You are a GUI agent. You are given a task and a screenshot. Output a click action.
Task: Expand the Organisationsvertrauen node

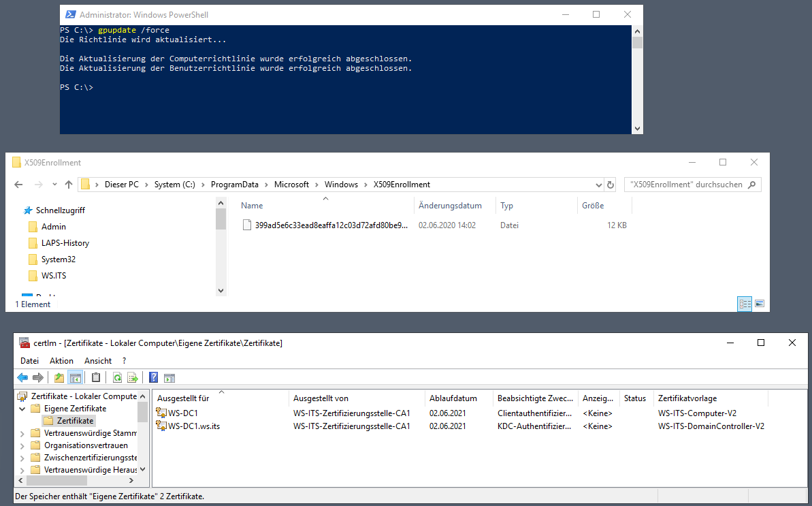coord(22,445)
